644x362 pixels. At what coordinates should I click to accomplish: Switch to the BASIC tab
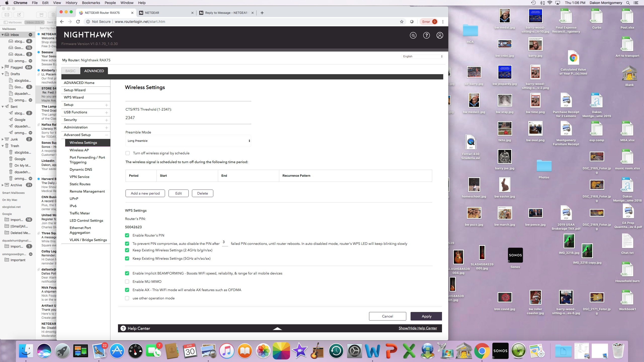(x=70, y=71)
